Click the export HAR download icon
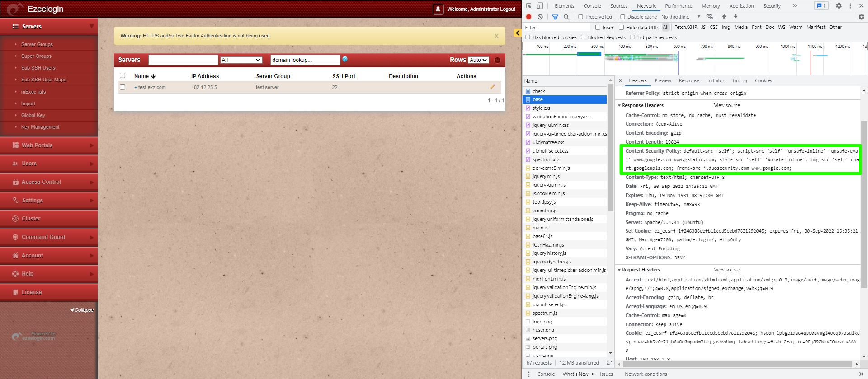The height and width of the screenshot is (379, 868). pyautogui.click(x=736, y=17)
